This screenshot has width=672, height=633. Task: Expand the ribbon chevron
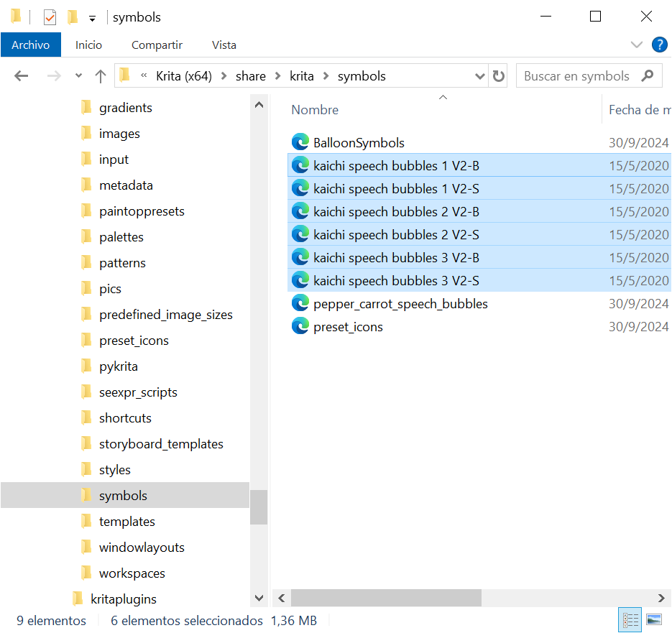pos(636,45)
